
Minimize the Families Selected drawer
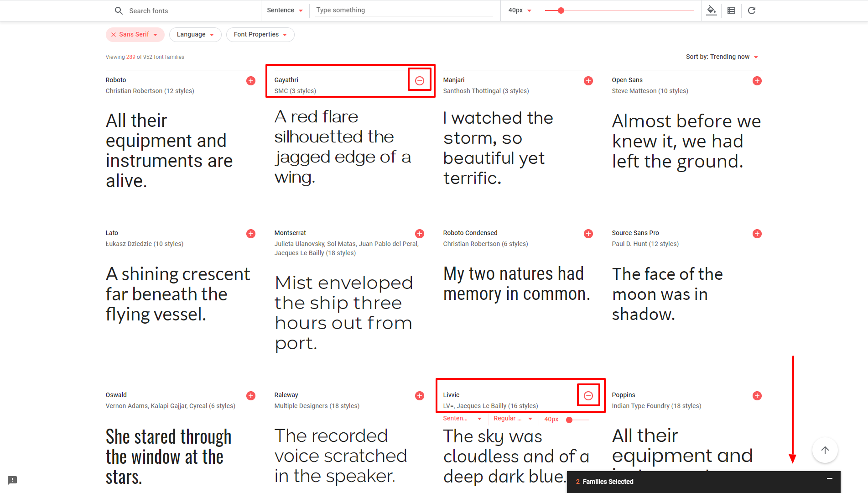tap(830, 478)
